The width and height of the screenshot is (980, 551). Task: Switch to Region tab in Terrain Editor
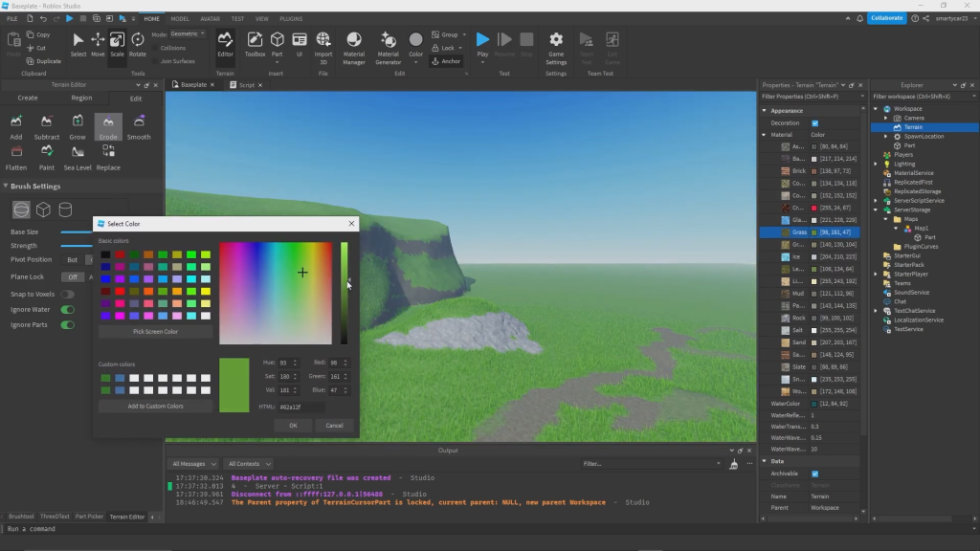81,99
